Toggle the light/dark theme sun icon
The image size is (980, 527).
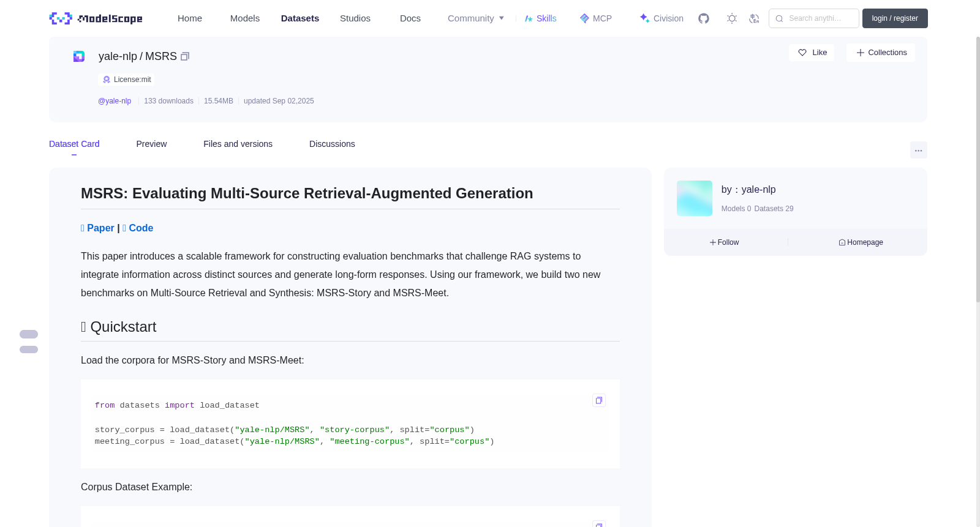pos(732,18)
